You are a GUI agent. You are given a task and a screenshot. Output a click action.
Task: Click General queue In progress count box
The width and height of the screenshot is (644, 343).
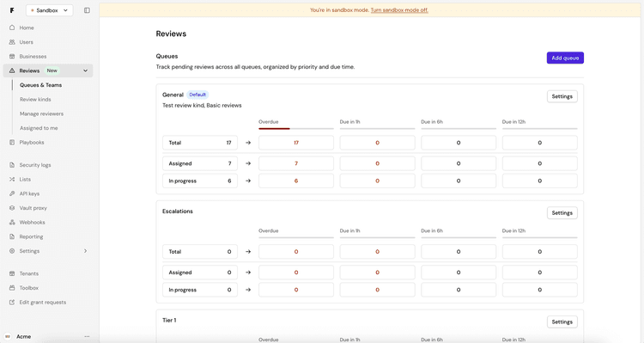[200, 181]
